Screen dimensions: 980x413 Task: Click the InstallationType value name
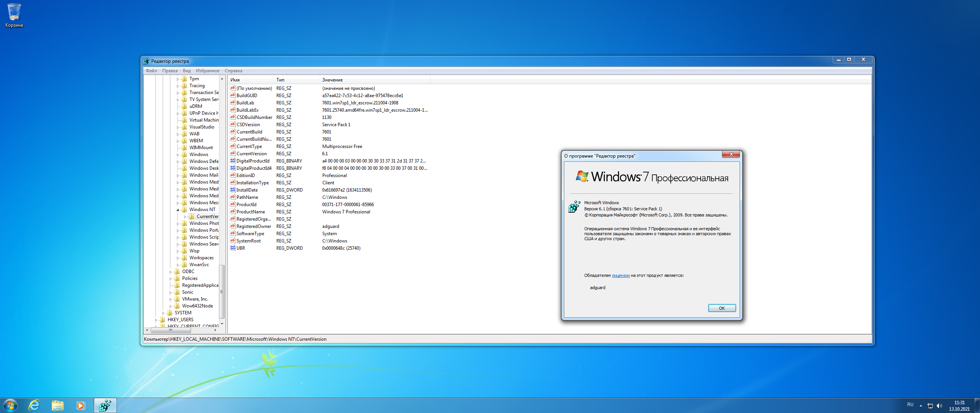(x=253, y=183)
